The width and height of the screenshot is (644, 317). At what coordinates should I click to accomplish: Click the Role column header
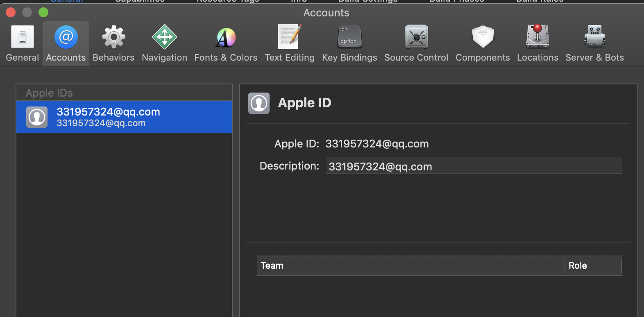point(592,266)
